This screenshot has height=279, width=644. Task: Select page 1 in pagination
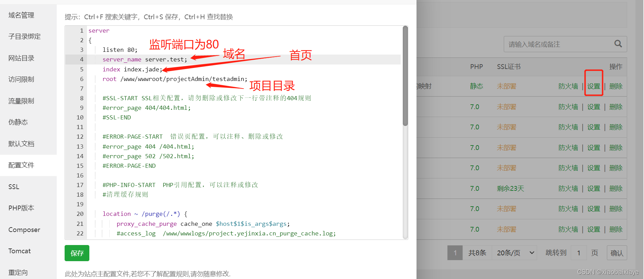[x=455, y=253]
